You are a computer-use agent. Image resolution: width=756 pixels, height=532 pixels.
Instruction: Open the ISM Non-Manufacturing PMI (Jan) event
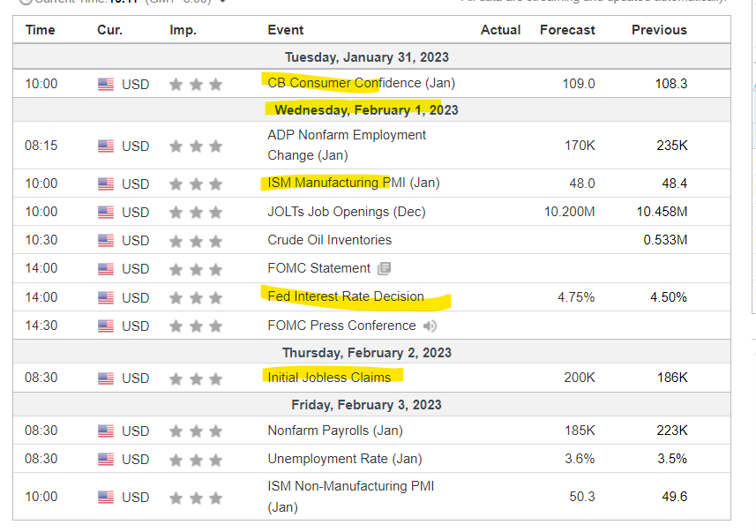pos(350,497)
